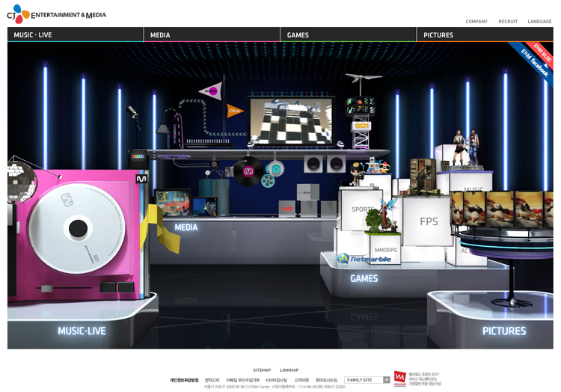Open the 법적고지 legal notice link
Image resolution: width=561 pixels, height=392 pixels.
(212, 380)
